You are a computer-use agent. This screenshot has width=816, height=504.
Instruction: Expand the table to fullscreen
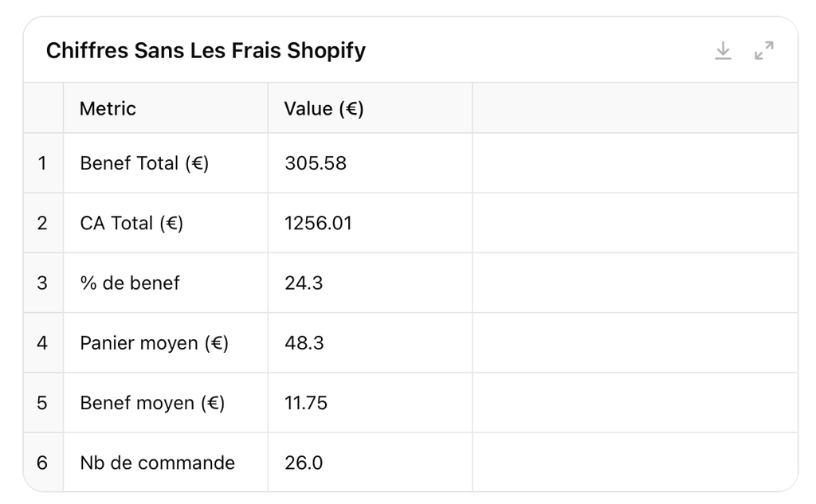coord(763,51)
